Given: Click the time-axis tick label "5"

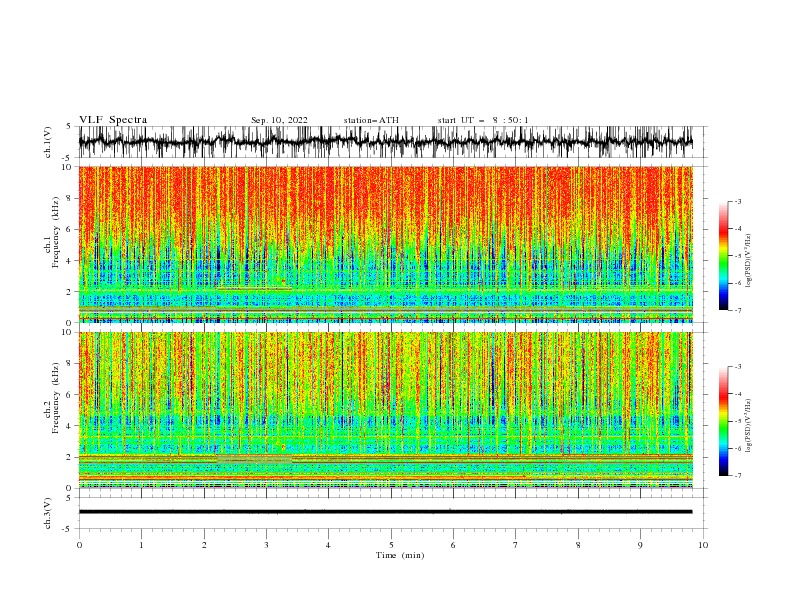Looking at the screenshot, I should pos(391,545).
